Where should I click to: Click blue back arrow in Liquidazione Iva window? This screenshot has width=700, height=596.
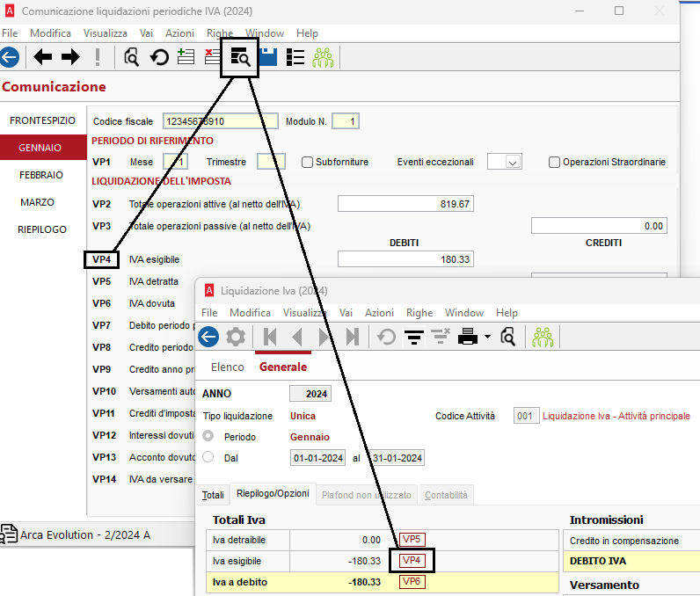[208, 337]
